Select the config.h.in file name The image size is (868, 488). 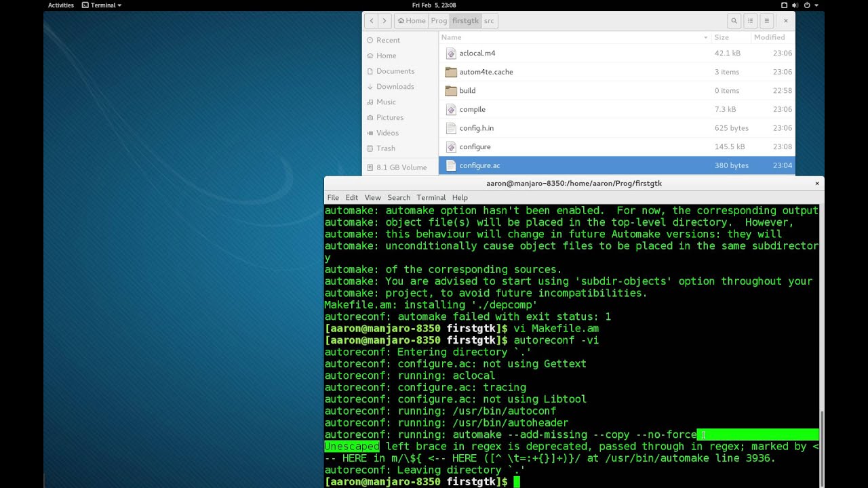click(477, 128)
